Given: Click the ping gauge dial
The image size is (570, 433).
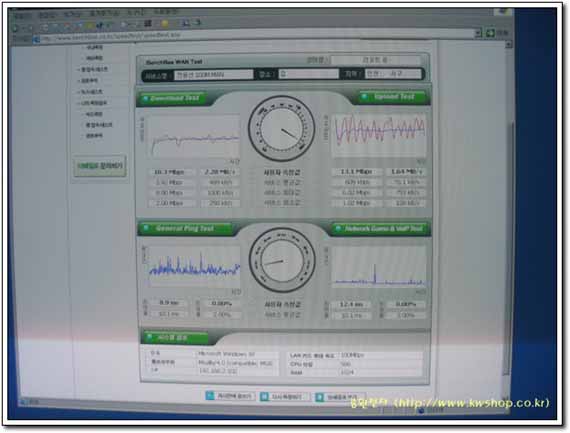Looking at the screenshot, I should click(282, 260).
